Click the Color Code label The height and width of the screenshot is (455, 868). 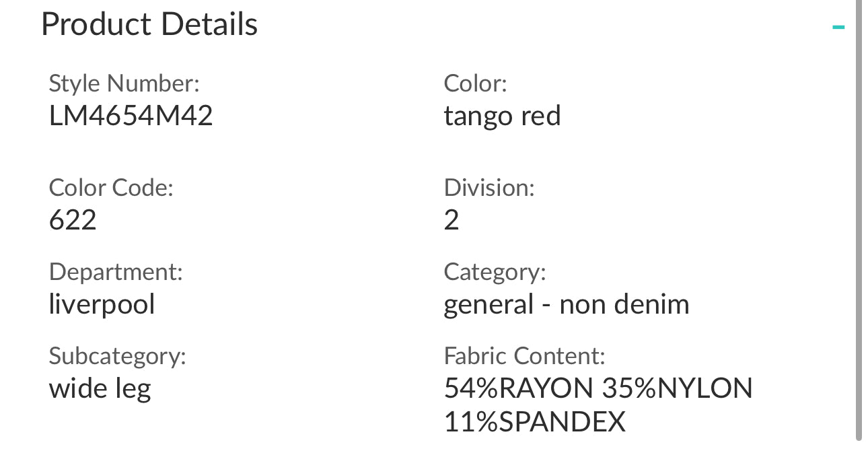point(111,188)
